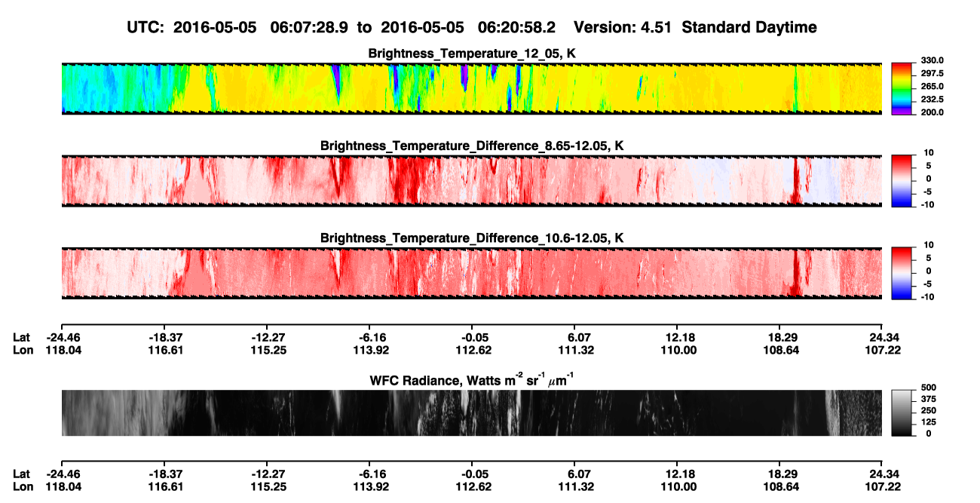Click the rainbow colorbar for brightness temperature
980x503 pixels.
click(903, 88)
